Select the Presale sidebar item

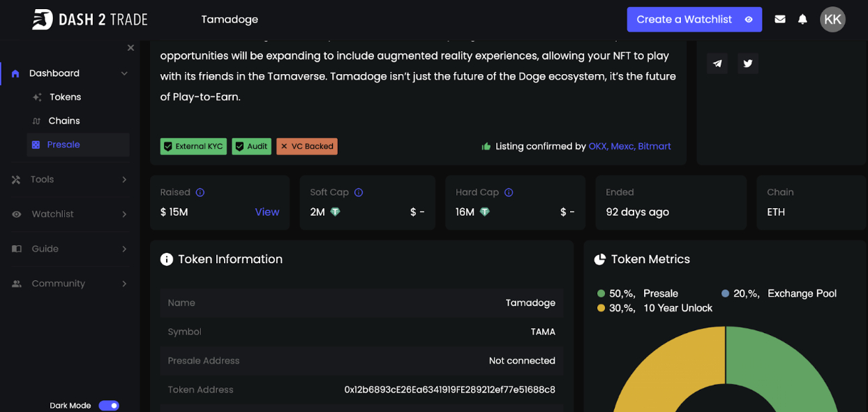click(x=78, y=145)
